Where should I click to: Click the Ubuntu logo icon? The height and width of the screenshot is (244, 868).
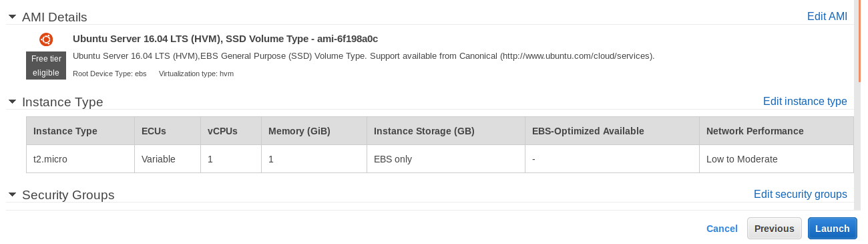tap(46, 39)
